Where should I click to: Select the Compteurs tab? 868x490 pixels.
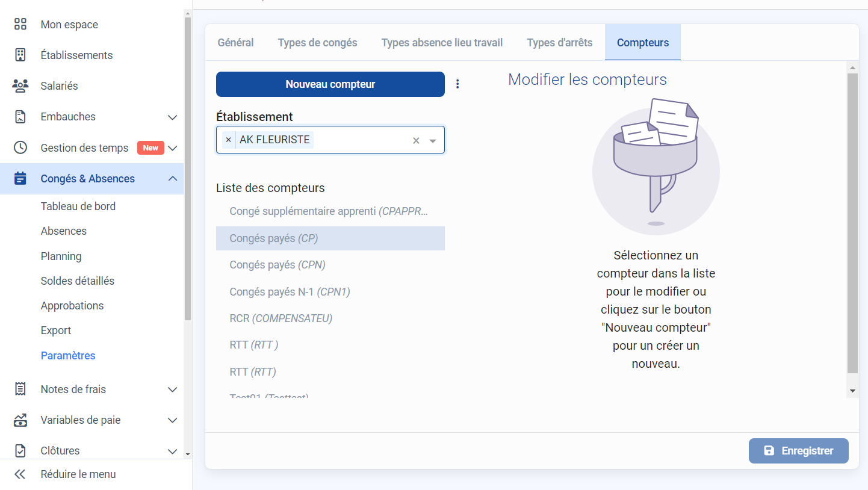pyautogui.click(x=643, y=43)
